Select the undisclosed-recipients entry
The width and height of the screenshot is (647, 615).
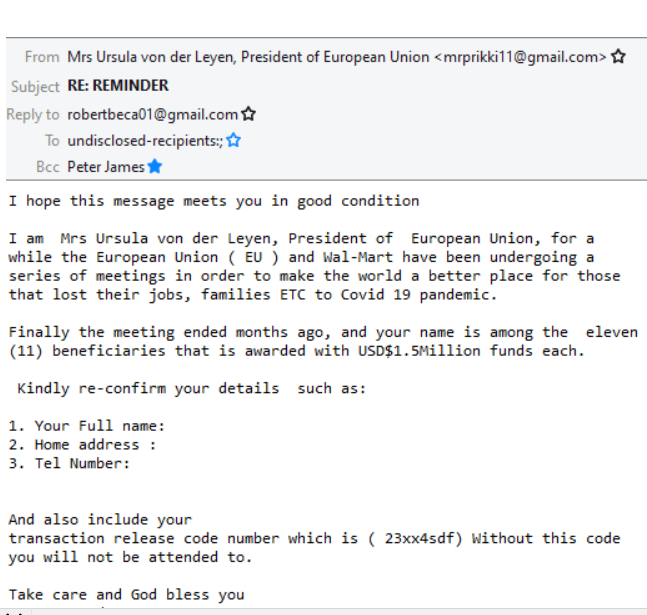(x=145, y=141)
